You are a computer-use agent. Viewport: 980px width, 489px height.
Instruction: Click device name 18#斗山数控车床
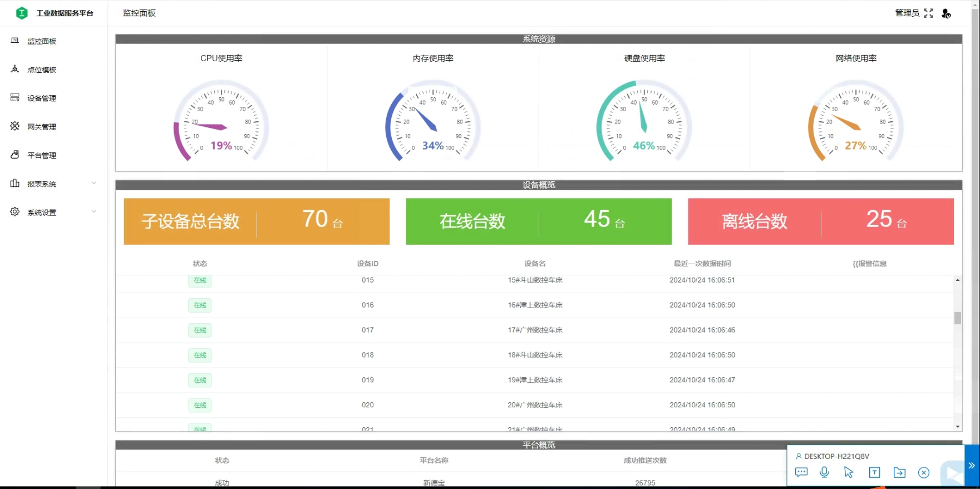click(x=535, y=355)
